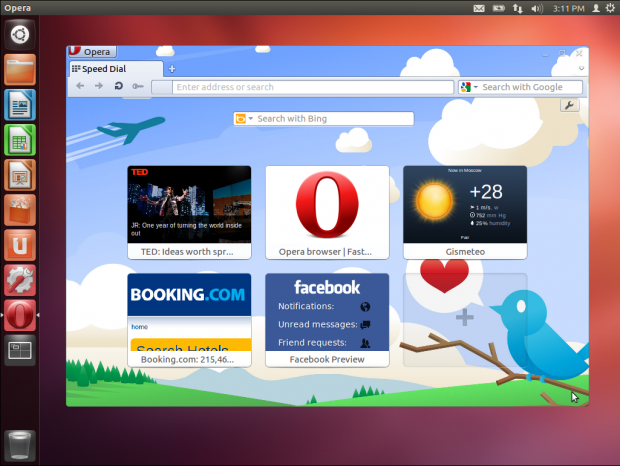The height and width of the screenshot is (466, 620).
Task: Click the Booking.com: 215,46... label
Action: pyautogui.click(x=187, y=359)
